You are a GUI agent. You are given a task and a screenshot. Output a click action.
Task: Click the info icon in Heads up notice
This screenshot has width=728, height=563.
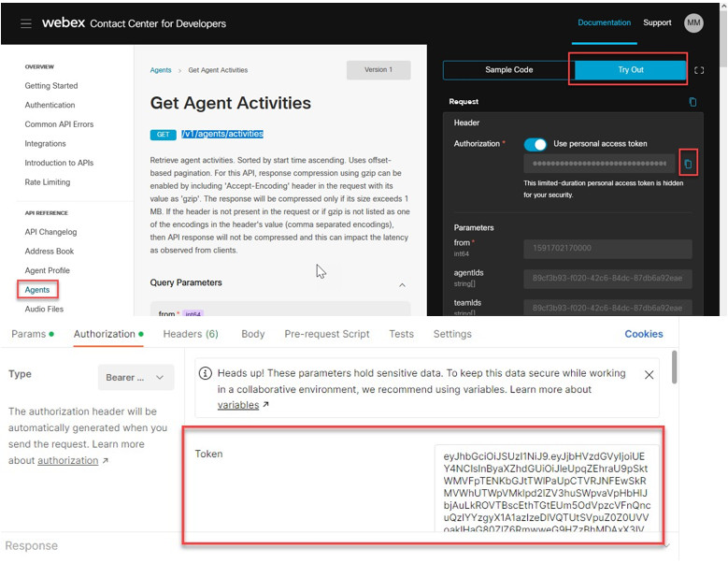tap(206, 373)
